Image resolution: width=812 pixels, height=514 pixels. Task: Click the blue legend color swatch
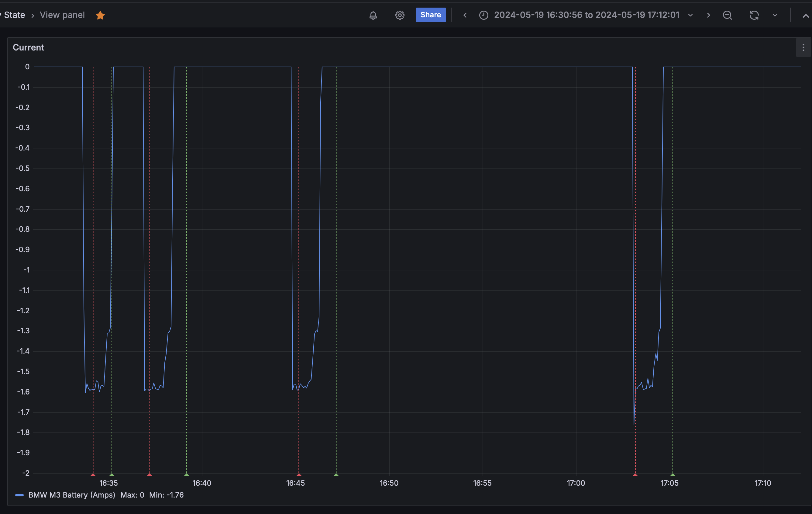click(19, 495)
